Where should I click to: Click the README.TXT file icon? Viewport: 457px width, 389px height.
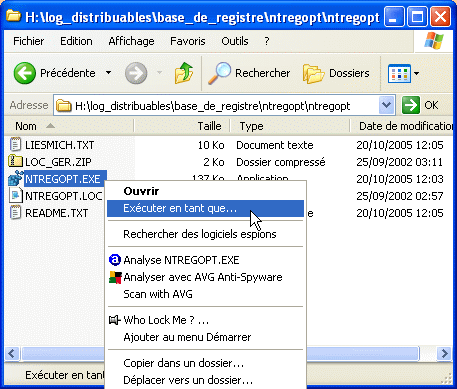[x=15, y=213]
